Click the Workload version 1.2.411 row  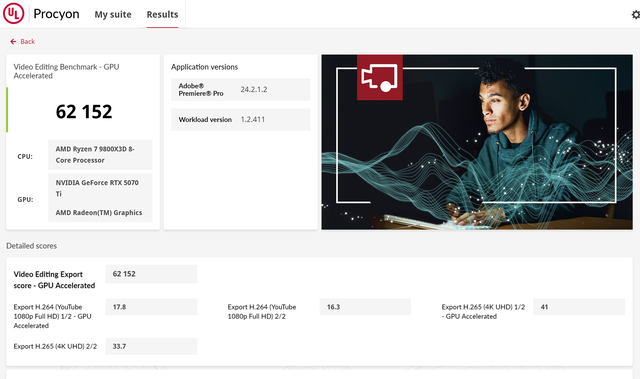pyautogui.click(x=240, y=120)
